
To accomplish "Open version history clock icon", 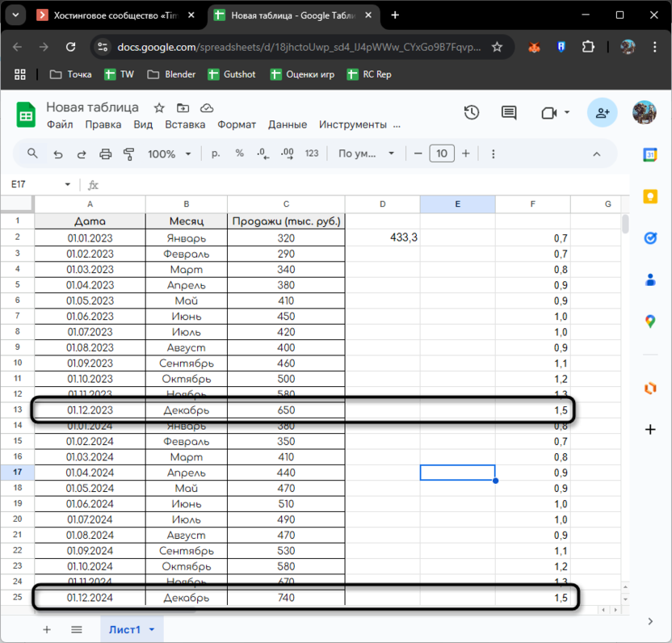I will 472,113.
